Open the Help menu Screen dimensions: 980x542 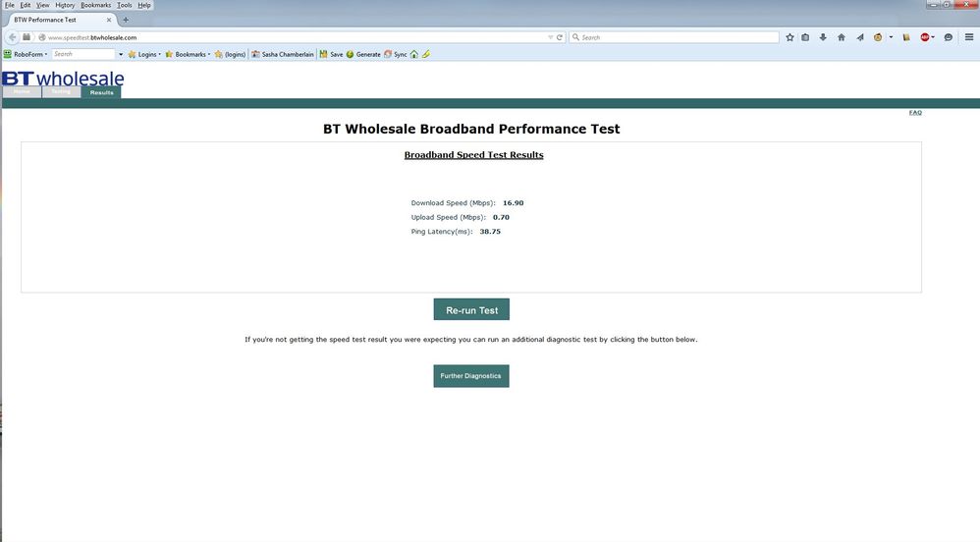[x=144, y=5]
